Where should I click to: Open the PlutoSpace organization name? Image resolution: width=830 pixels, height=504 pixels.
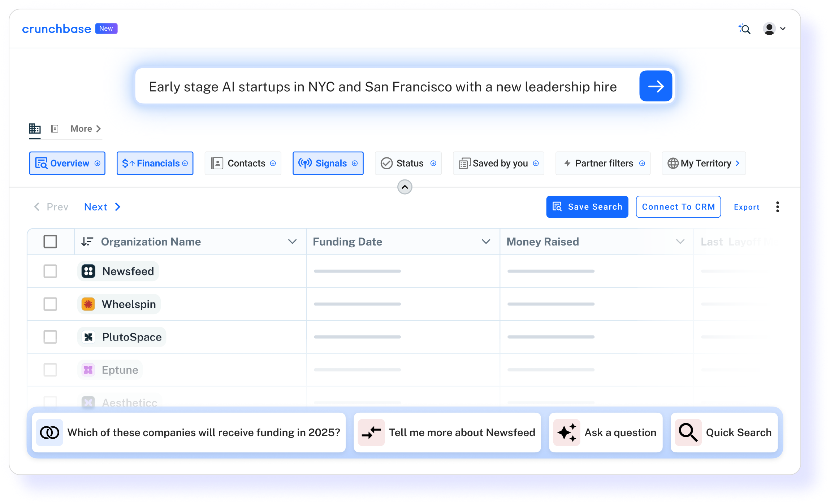coord(132,337)
